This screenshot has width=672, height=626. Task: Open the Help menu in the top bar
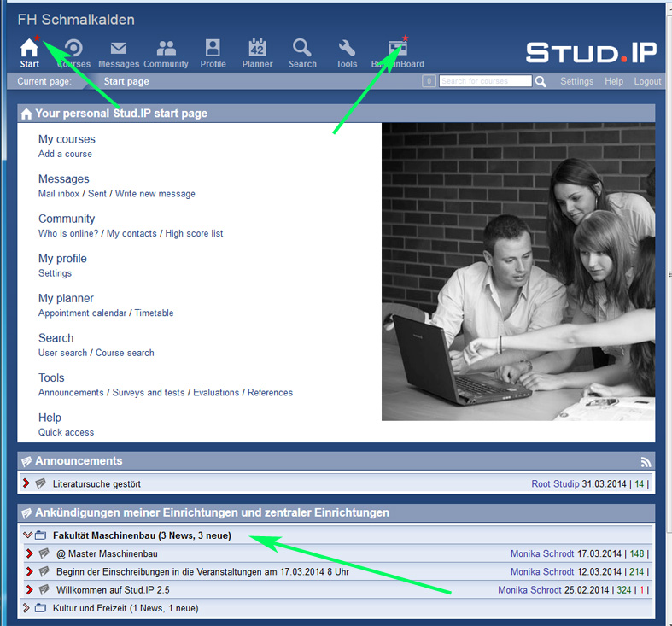pyautogui.click(x=613, y=81)
